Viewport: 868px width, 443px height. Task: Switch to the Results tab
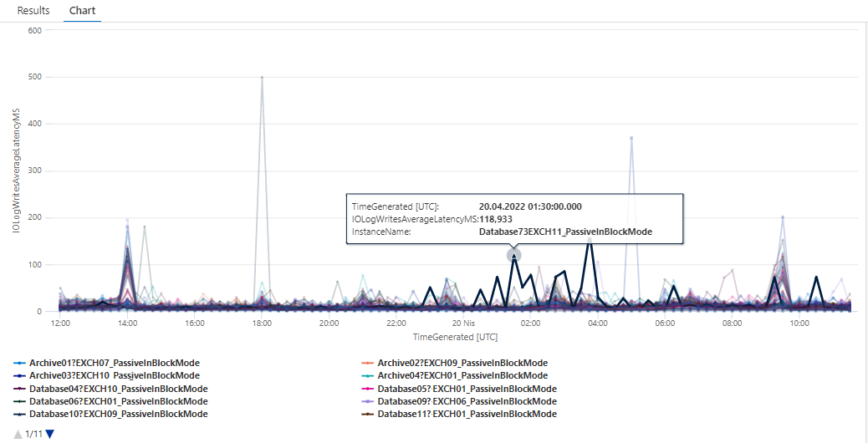click(x=33, y=11)
